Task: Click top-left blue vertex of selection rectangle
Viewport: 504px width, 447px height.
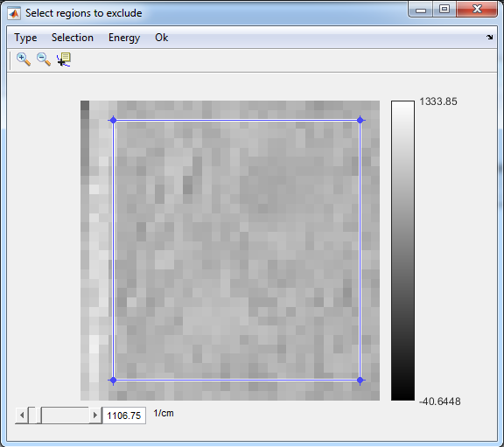Action: 113,120
